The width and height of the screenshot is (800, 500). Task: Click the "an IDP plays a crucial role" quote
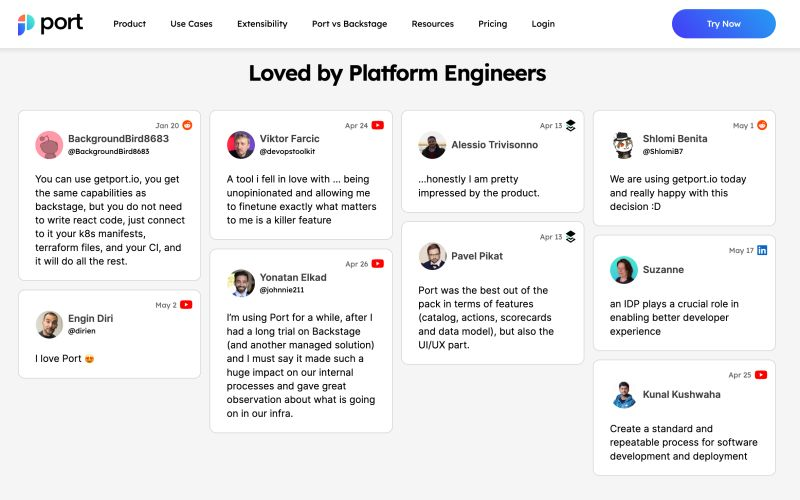[674, 317]
